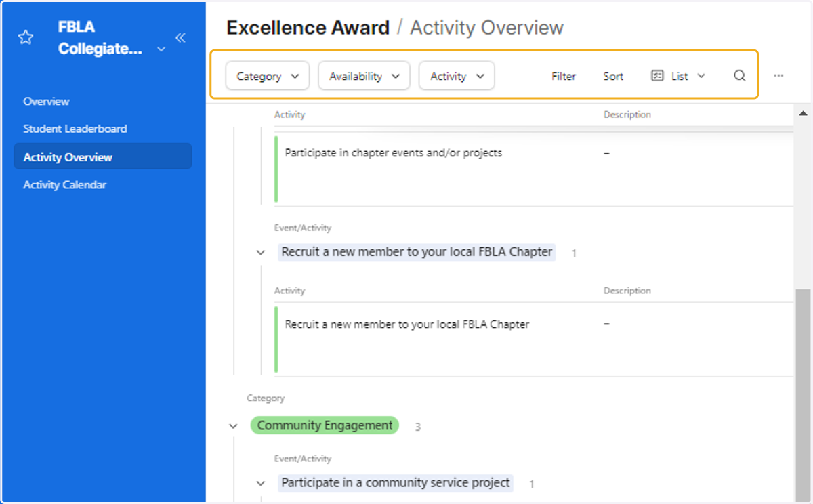Viewport: 813px width, 504px height.
Task: Select Activity Overview in sidebar
Action: [x=103, y=156]
